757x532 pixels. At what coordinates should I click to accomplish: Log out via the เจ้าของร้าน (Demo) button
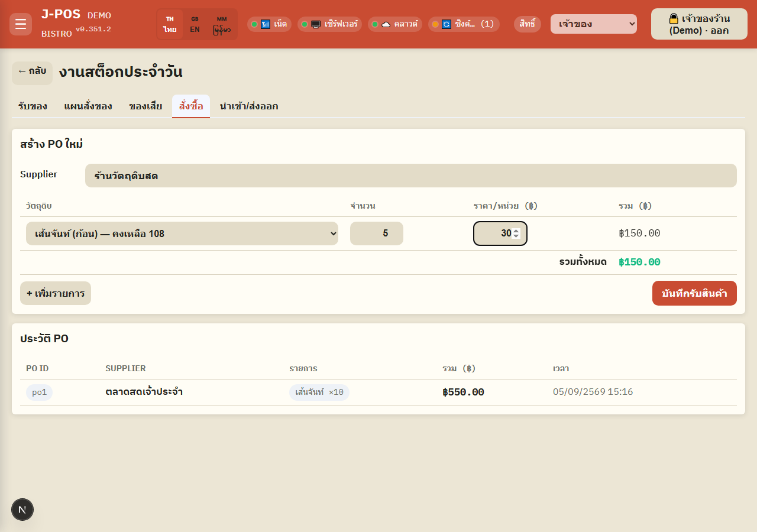click(699, 24)
